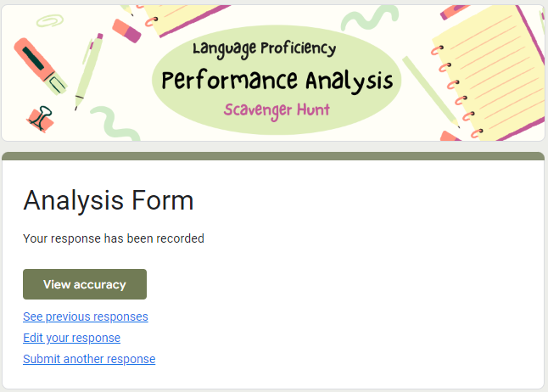This screenshot has height=392, width=548.
Task: Select the Language Proficiency banner text
Action: [264, 49]
